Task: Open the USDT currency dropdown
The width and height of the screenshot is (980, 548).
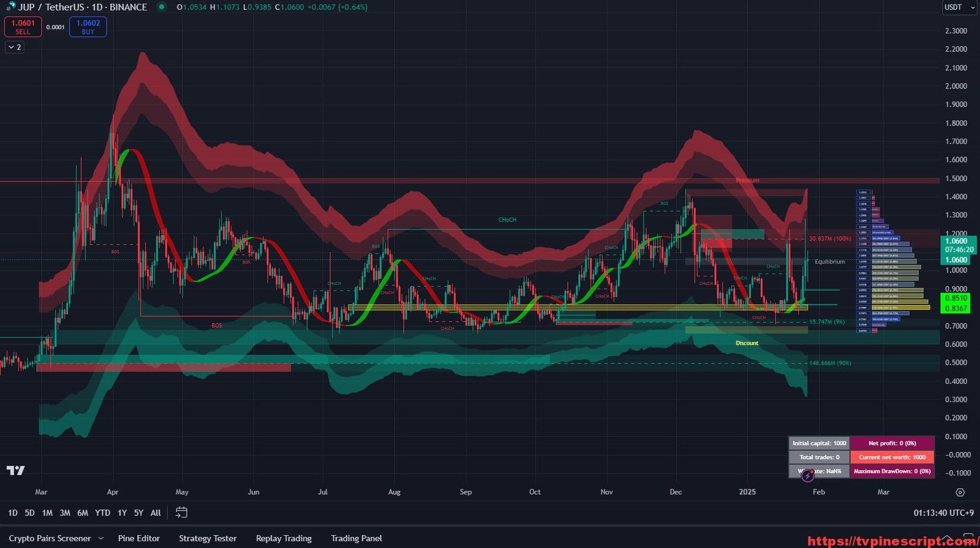Action: click(959, 7)
